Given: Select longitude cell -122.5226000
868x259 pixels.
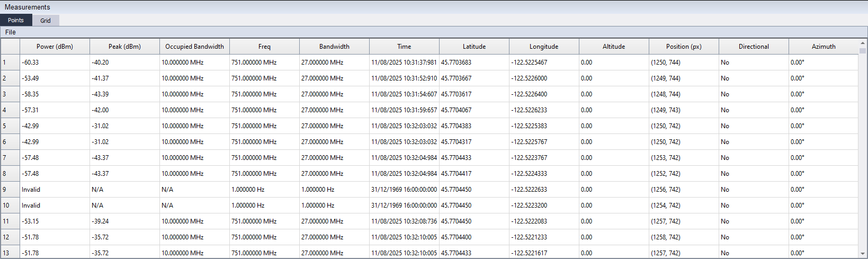Looking at the screenshot, I should coord(544,78).
